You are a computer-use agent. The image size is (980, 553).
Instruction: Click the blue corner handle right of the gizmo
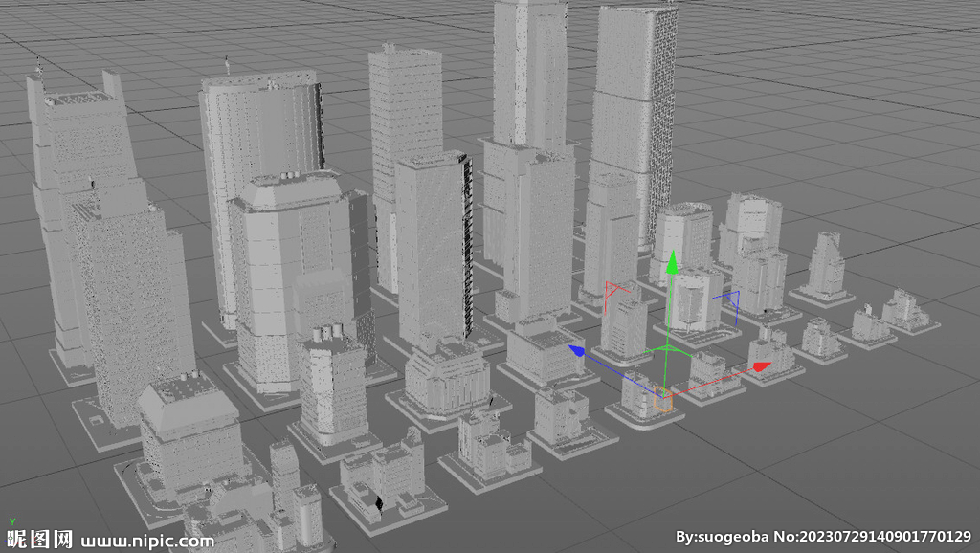point(733,298)
